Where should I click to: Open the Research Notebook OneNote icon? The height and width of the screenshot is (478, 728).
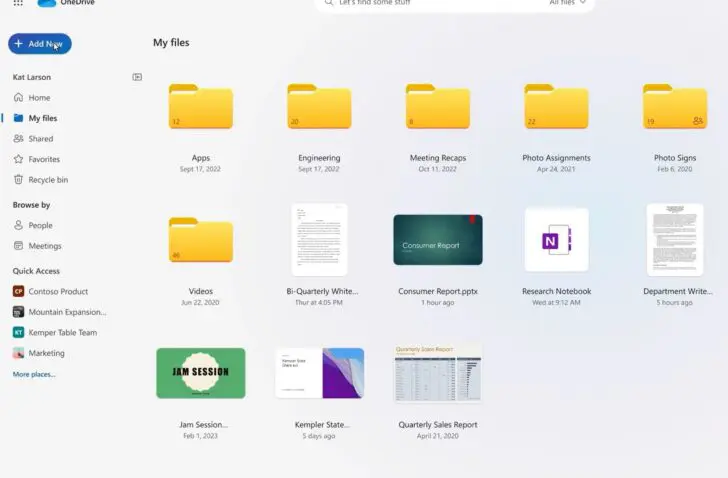coord(556,240)
